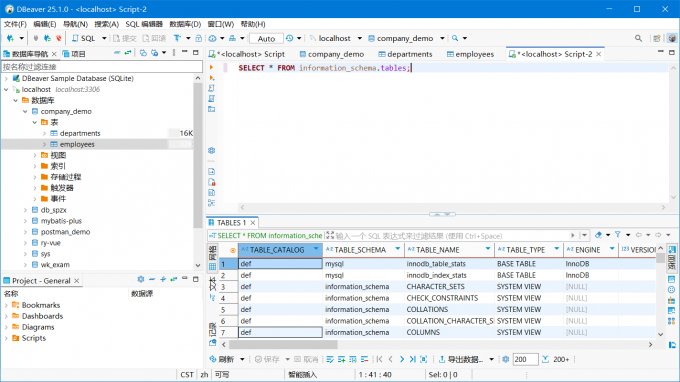
Task: Go to last row navigation icon
Action: pyautogui.click(x=412, y=359)
